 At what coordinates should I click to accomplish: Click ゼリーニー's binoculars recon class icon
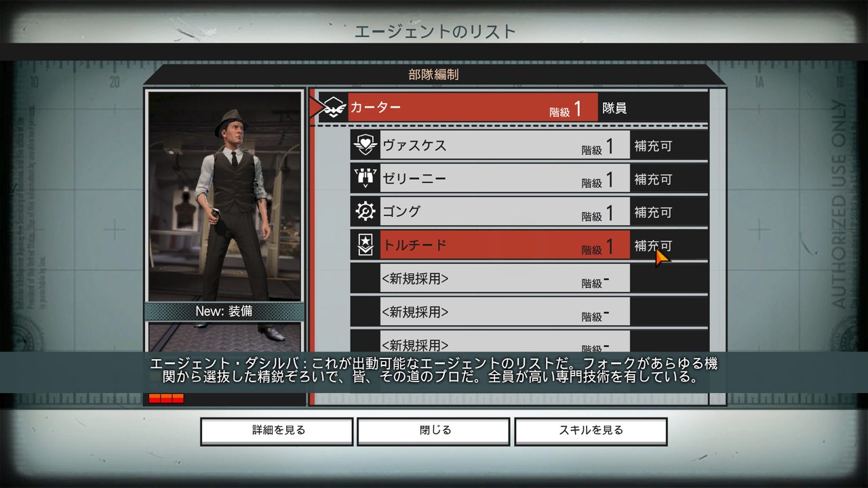click(x=365, y=178)
